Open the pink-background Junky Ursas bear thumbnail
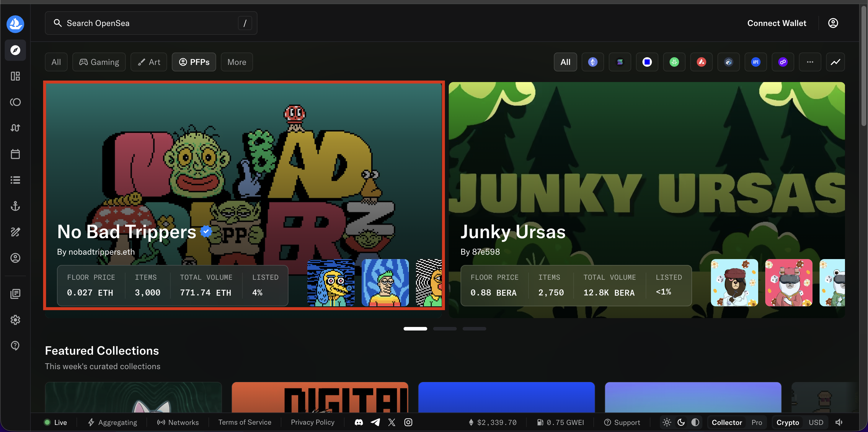Screen dimensions: 868x432 [x=789, y=282]
